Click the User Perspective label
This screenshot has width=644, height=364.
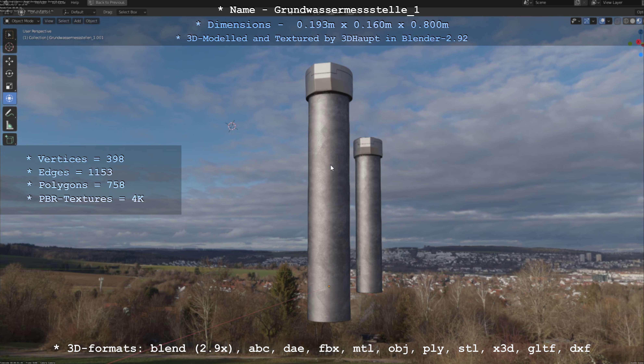click(37, 31)
